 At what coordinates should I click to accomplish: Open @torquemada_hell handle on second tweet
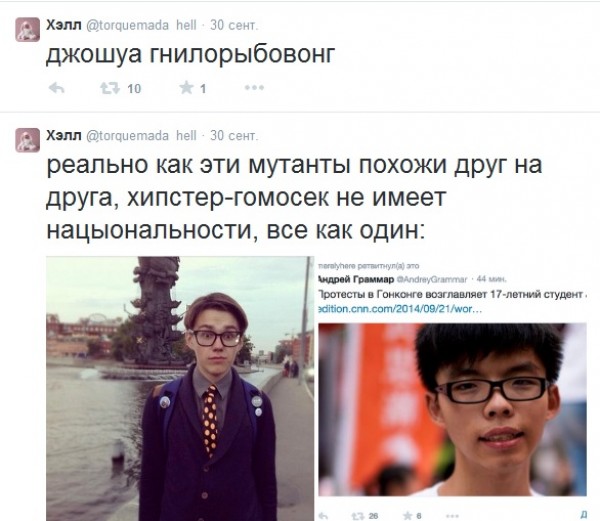(141, 136)
